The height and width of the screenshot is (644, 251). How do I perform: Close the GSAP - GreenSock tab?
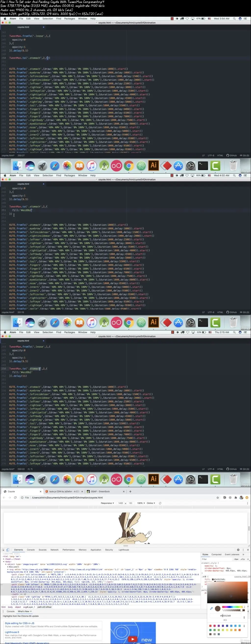[x=124, y=492]
